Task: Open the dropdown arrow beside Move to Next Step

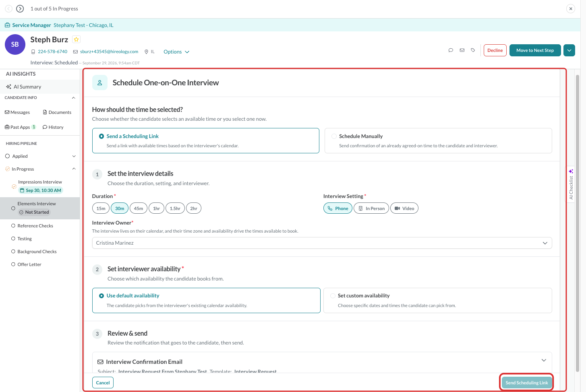Action: 569,50
